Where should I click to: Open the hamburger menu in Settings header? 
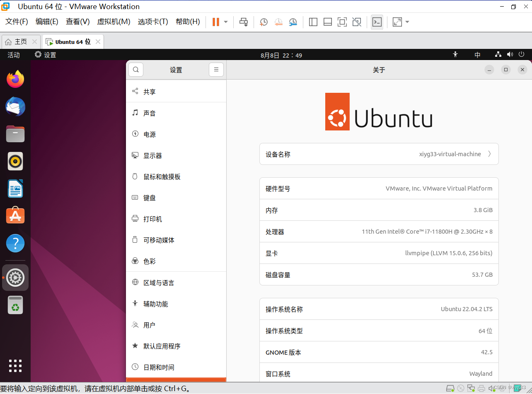click(216, 70)
